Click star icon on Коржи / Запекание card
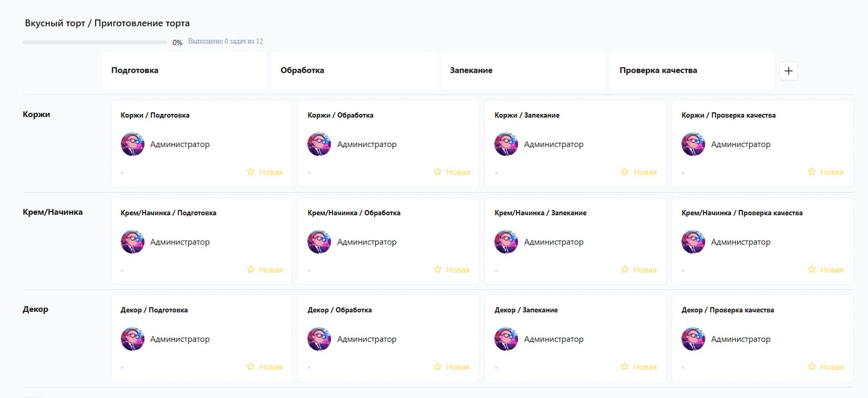This screenshot has height=398, width=868. (624, 172)
